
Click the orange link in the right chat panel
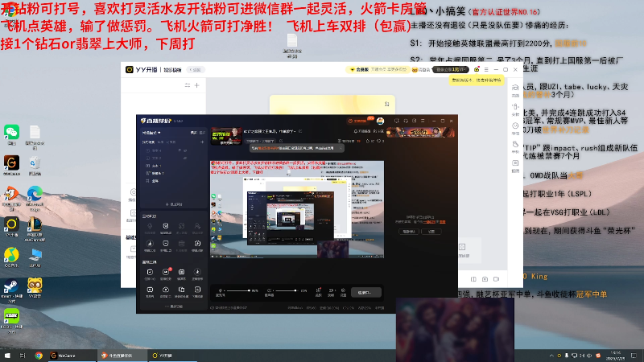pyautogui.click(x=431, y=222)
